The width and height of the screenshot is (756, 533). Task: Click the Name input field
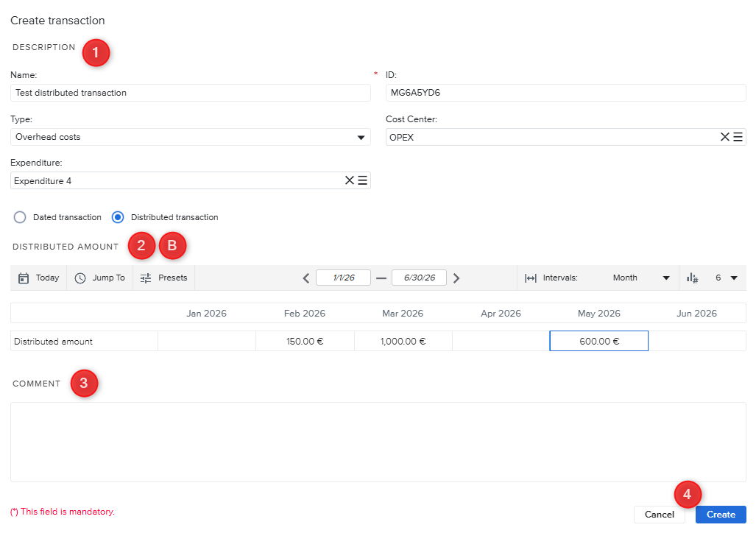(191, 93)
